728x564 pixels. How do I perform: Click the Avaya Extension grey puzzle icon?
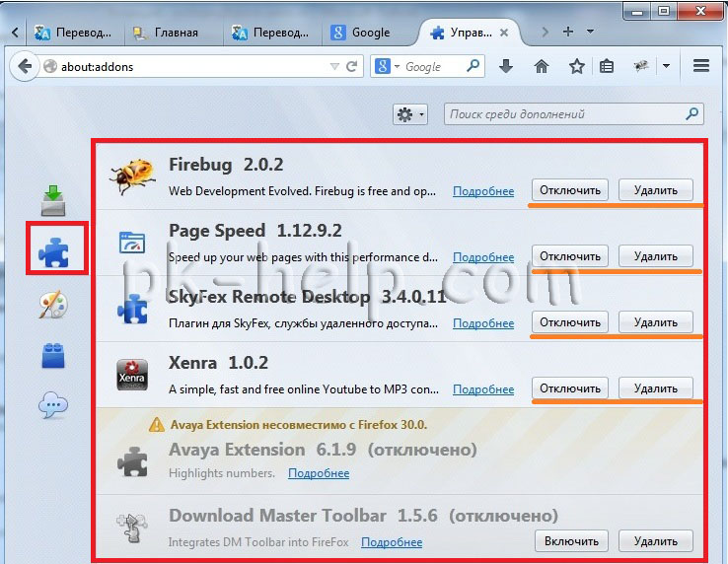point(132,461)
